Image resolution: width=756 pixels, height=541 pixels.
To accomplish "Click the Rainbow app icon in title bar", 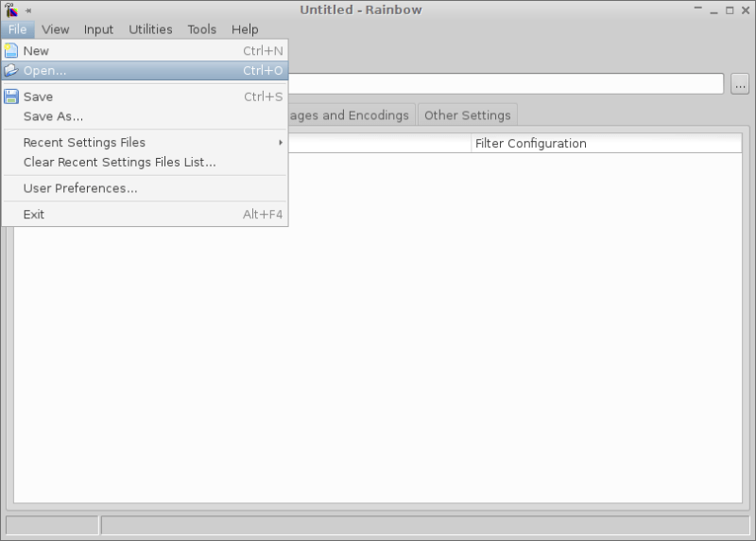I will (x=11, y=9).
